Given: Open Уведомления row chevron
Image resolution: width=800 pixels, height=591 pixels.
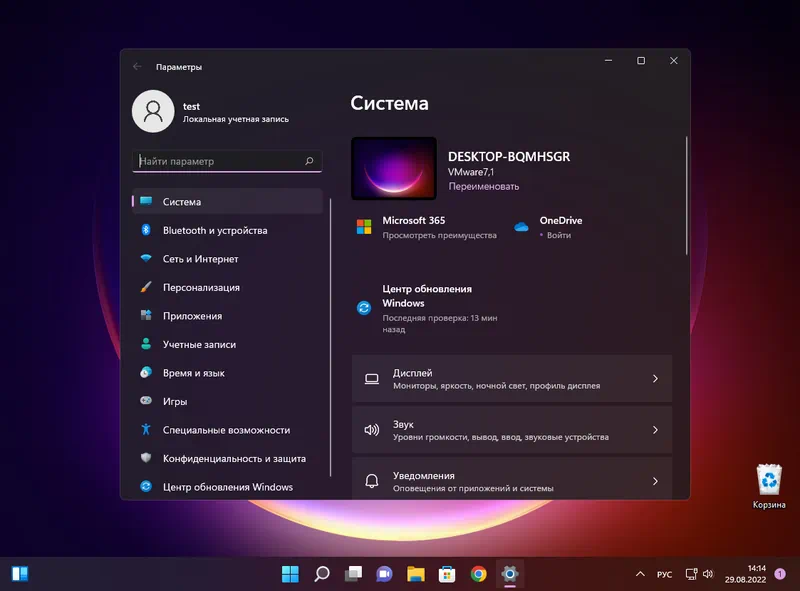Looking at the screenshot, I should [655, 481].
